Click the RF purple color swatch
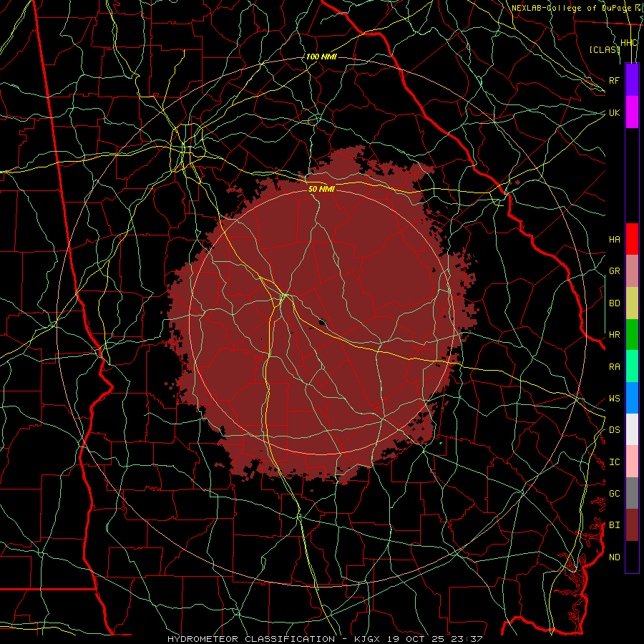 coord(632,80)
